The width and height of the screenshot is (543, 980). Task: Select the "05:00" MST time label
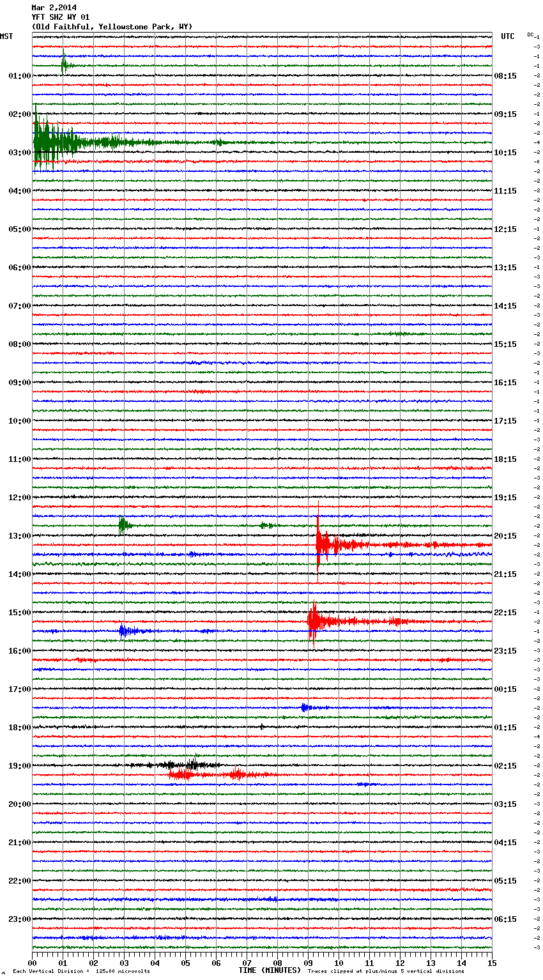pyautogui.click(x=19, y=229)
